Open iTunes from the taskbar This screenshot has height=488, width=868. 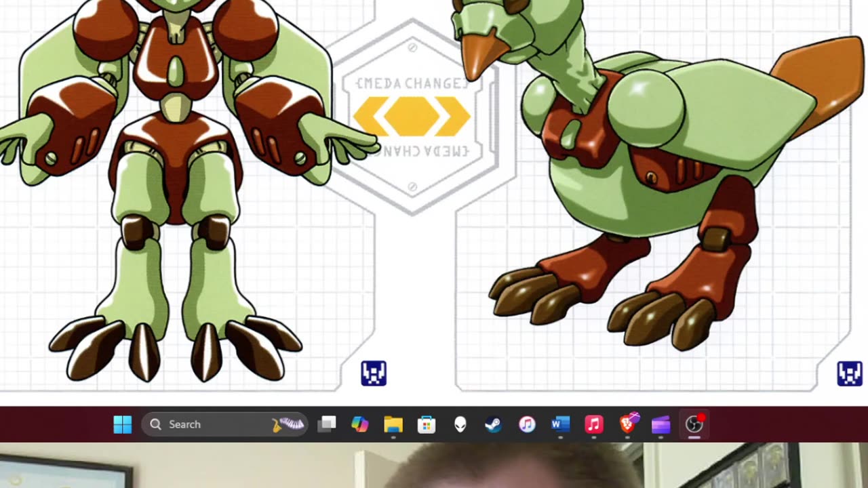527,424
